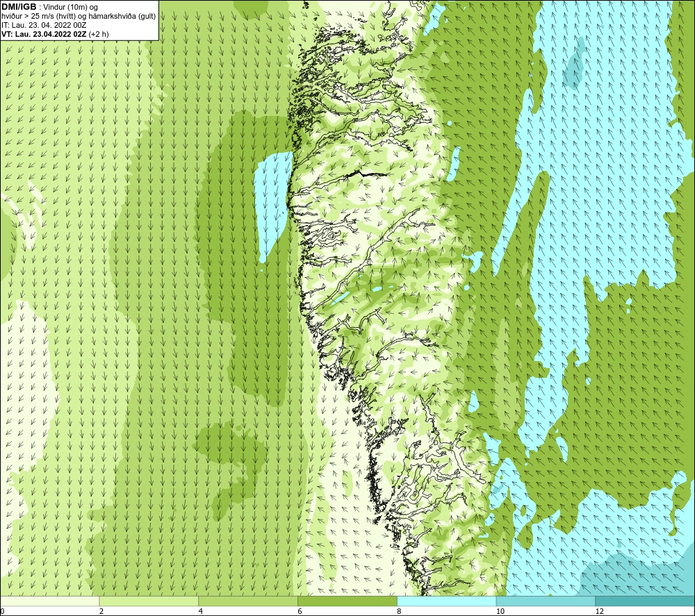This screenshot has height=616, width=695.
Task: Click the legend value '10'
Action: coord(500,611)
